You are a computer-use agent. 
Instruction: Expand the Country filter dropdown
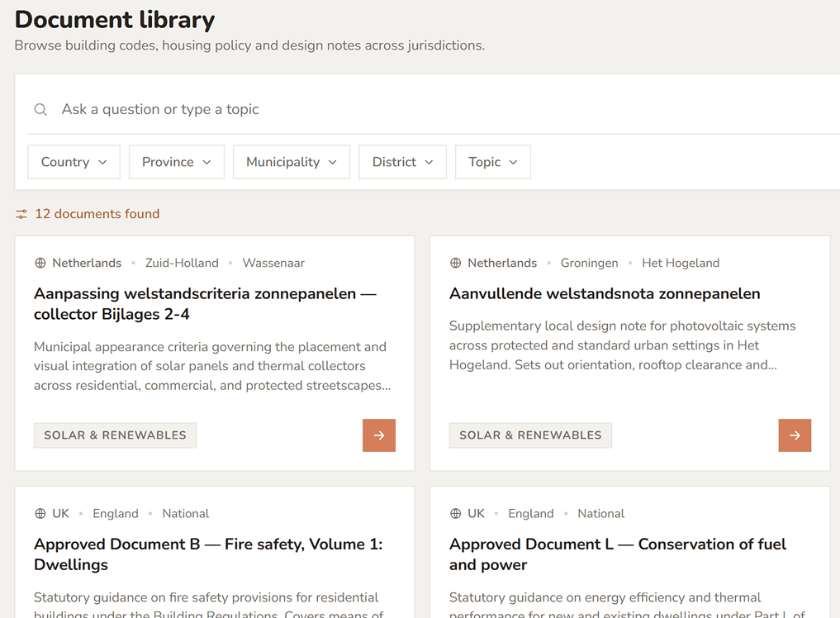[74, 162]
